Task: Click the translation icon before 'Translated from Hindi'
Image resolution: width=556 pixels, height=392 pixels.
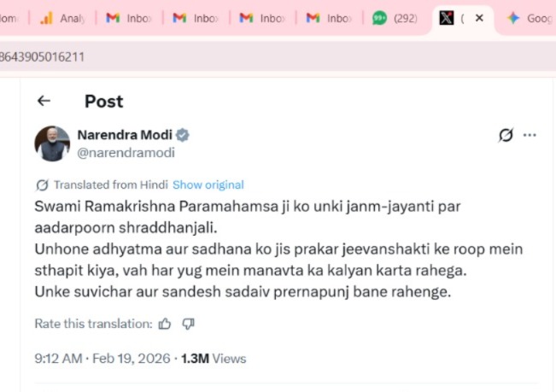Action: 42,184
